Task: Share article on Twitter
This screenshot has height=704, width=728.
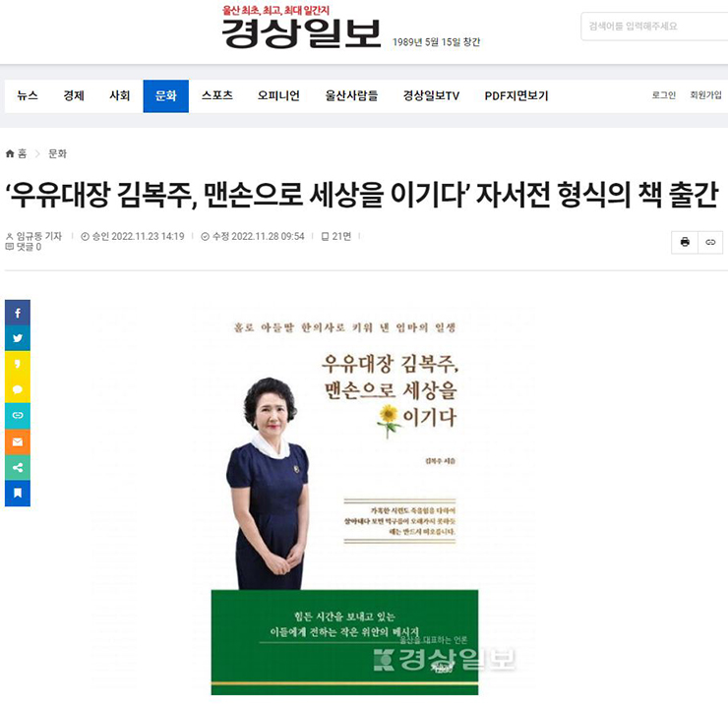Action: tap(18, 338)
